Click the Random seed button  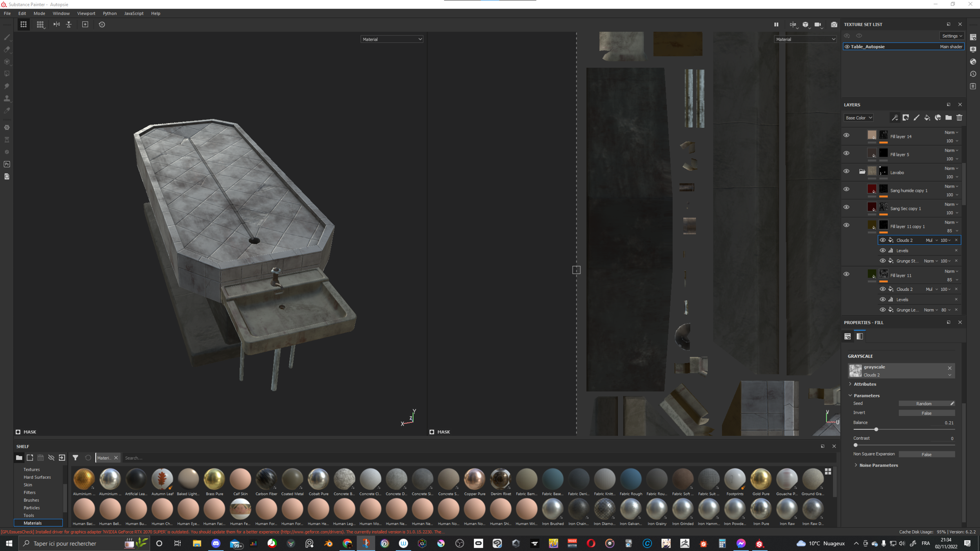tap(924, 403)
